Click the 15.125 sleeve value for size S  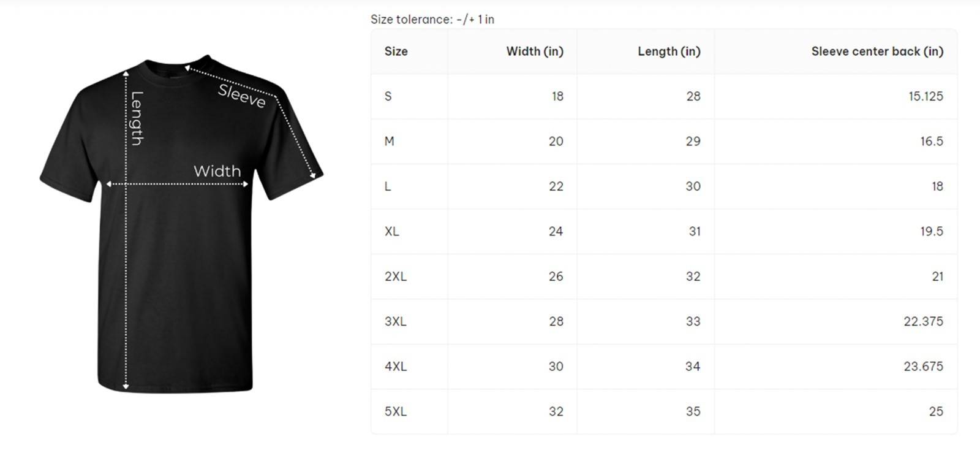pyautogui.click(x=925, y=96)
